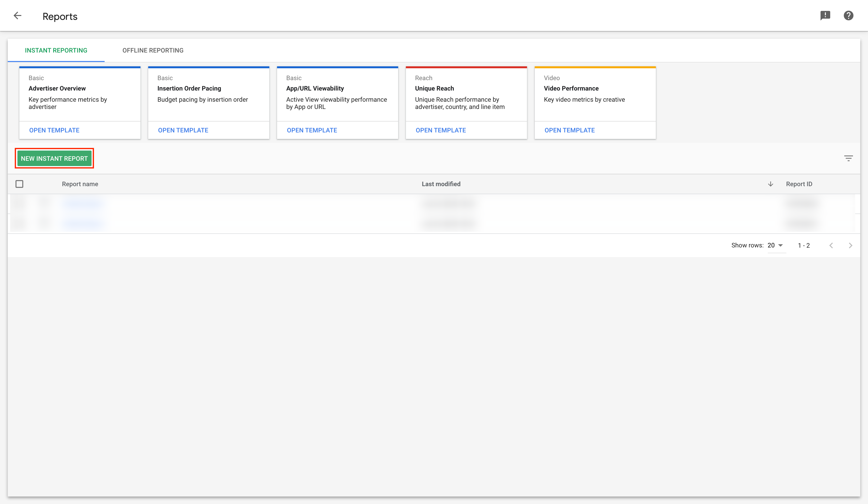Click the back arrow icon
868x504 pixels.
[x=17, y=15]
